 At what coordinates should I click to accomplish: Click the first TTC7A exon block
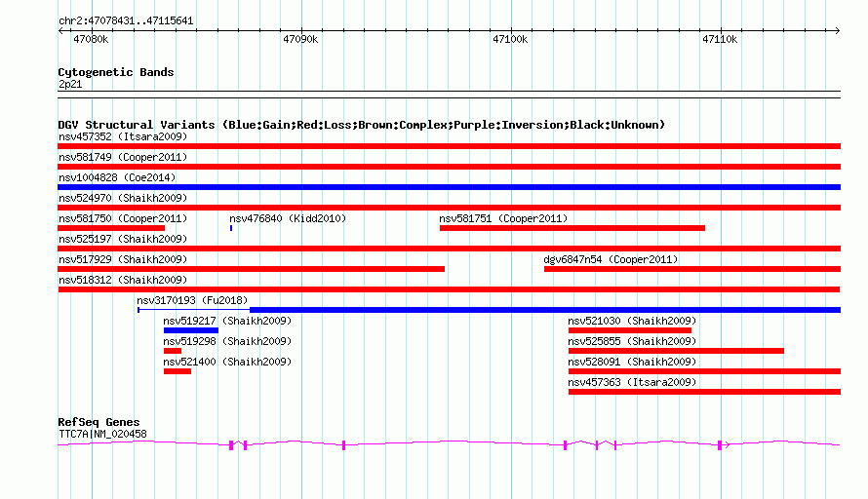[231, 445]
